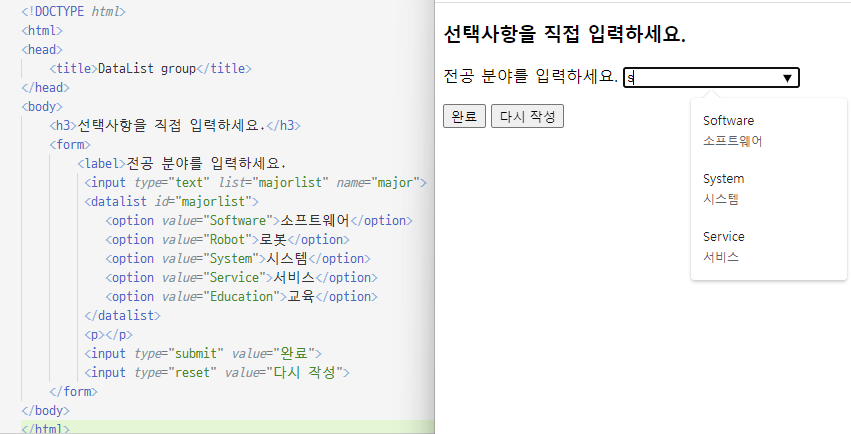Click the closing /body tag line

pyautogui.click(x=46, y=410)
